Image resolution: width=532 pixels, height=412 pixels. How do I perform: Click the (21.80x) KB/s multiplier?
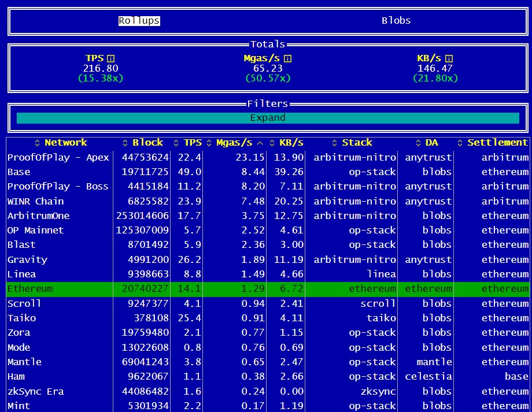point(435,79)
